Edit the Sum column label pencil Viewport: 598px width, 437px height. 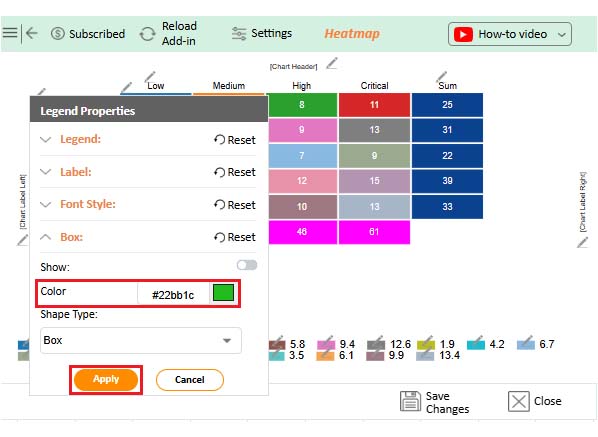441,77
